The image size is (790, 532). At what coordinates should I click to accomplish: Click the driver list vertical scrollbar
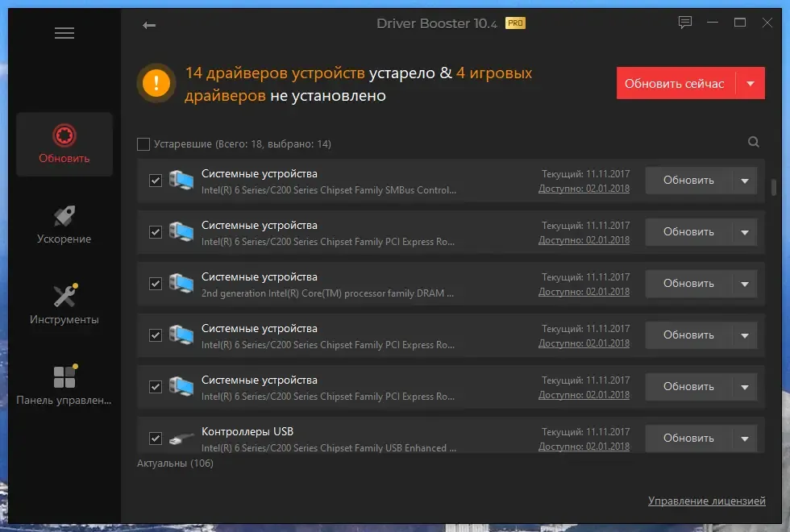pos(774,187)
